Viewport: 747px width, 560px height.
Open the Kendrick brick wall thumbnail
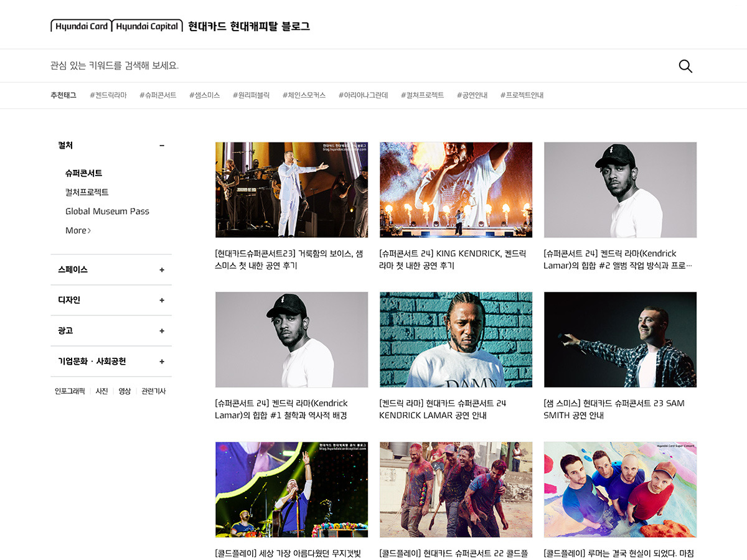point(456,340)
